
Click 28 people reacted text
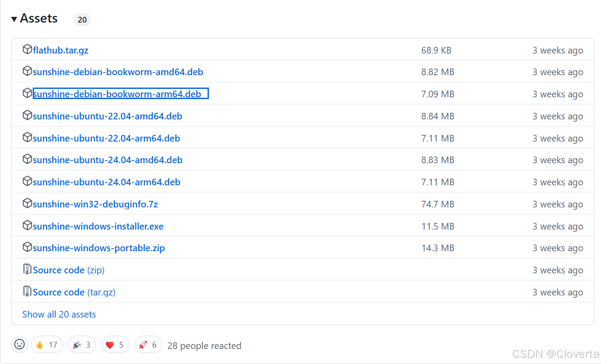pyautogui.click(x=204, y=346)
